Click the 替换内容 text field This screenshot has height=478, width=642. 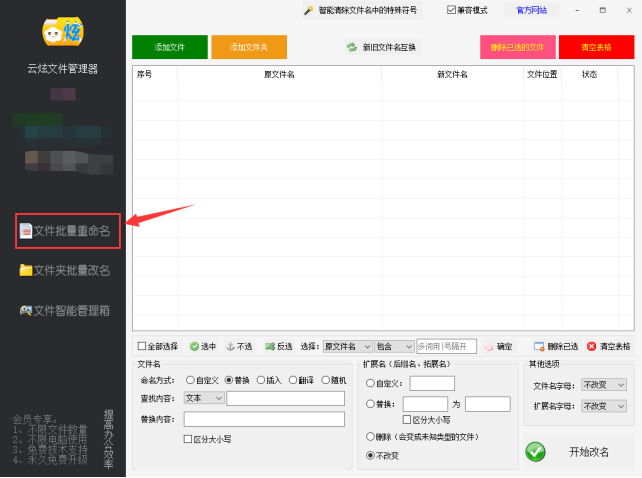pyautogui.click(x=264, y=419)
